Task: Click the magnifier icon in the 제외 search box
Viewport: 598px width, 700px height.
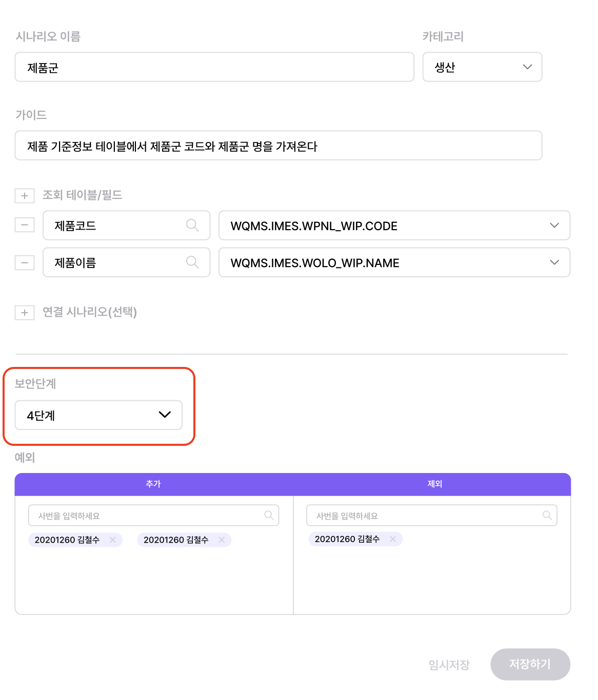Action: coord(547,515)
